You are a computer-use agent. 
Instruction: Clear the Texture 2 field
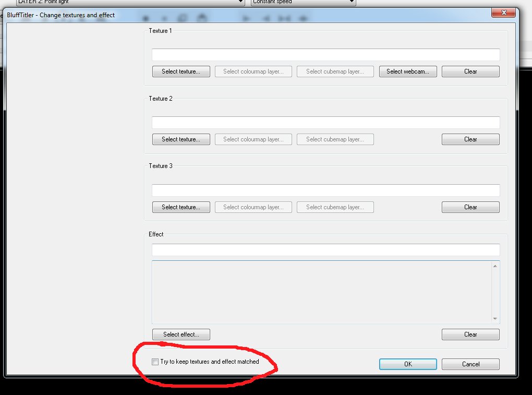(x=470, y=139)
